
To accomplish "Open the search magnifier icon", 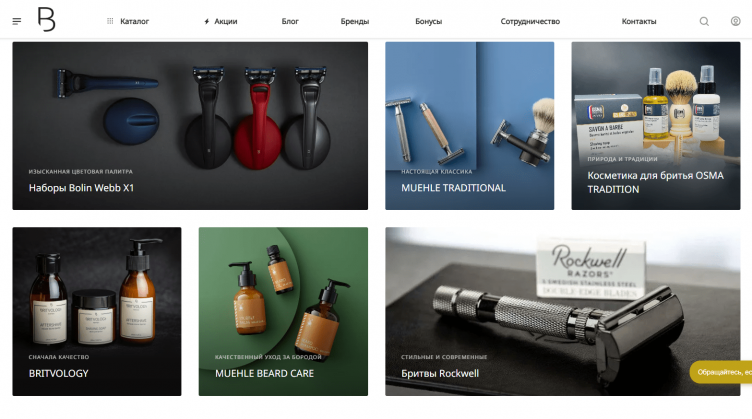I will point(704,21).
